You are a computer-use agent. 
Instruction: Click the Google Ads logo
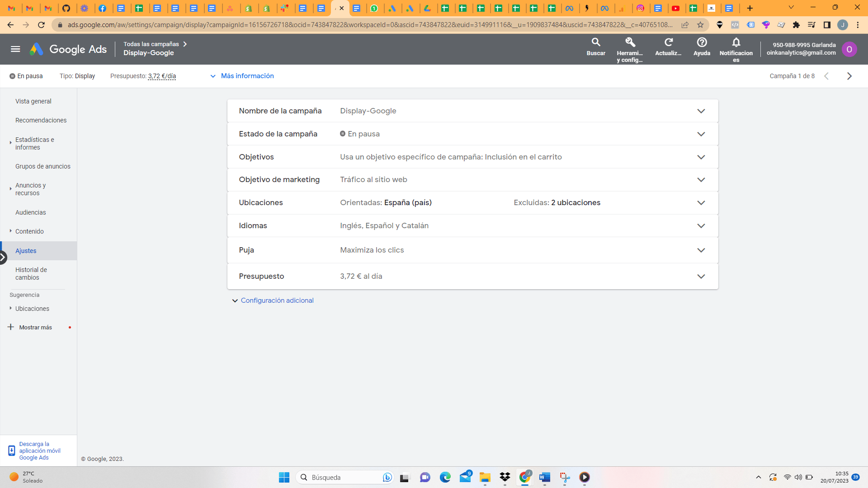tap(68, 49)
